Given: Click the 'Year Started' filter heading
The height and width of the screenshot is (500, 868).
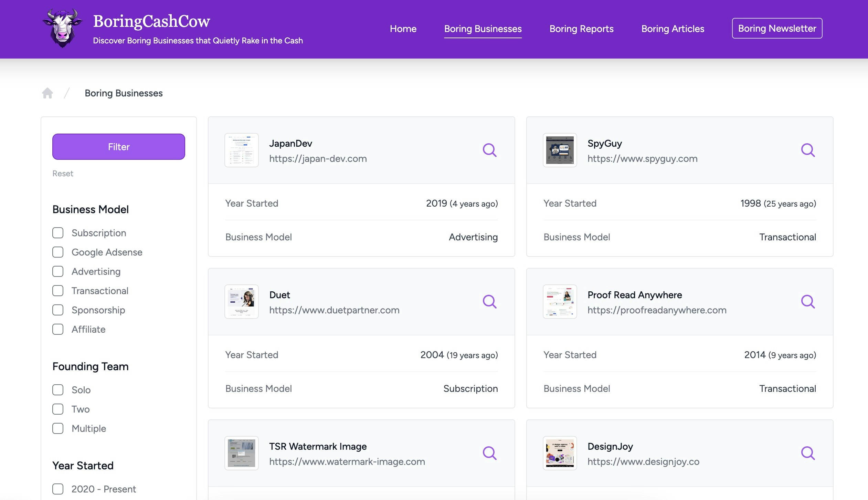Looking at the screenshot, I should point(83,466).
